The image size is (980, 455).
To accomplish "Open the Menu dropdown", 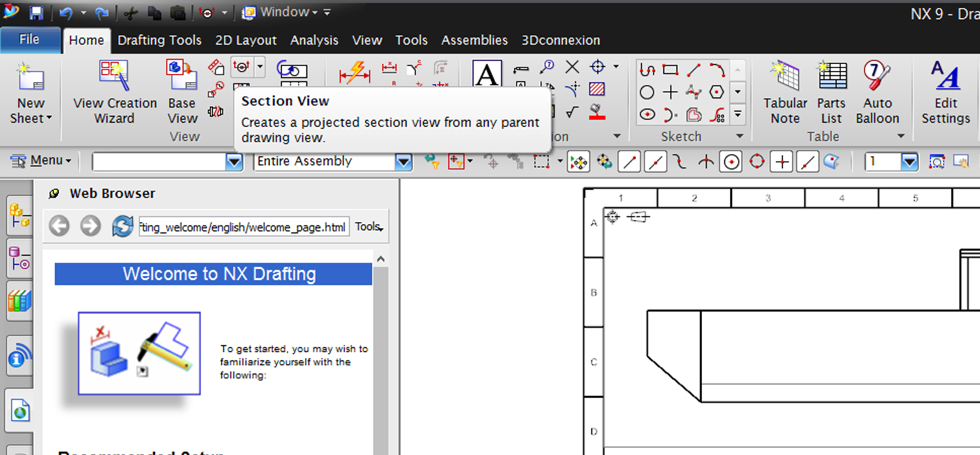I will tap(41, 160).
